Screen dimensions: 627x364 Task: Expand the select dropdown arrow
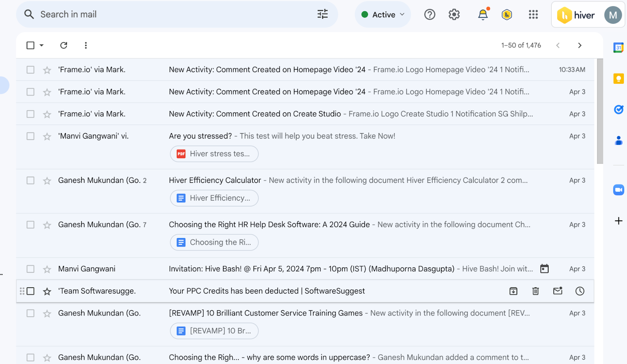[42, 45]
